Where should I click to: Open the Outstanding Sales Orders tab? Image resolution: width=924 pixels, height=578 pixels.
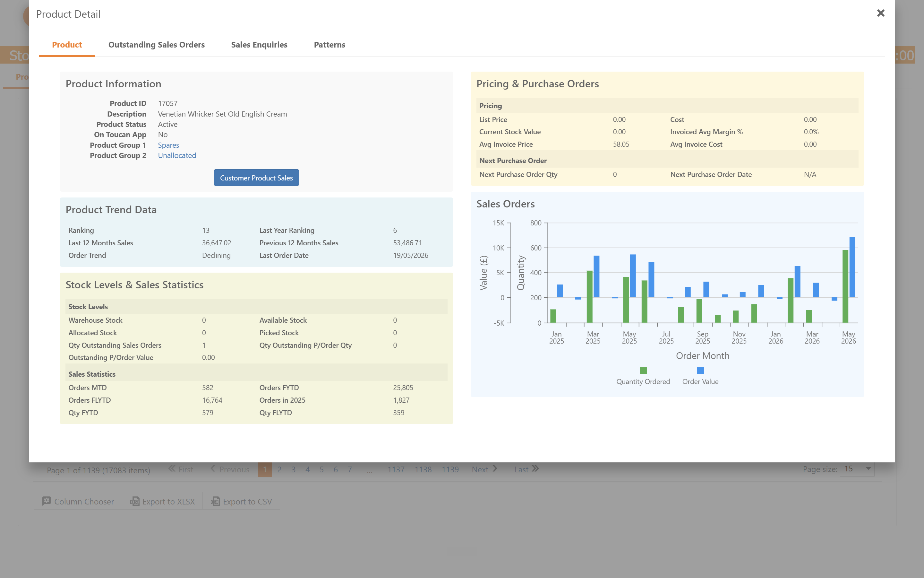click(x=157, y=45)
